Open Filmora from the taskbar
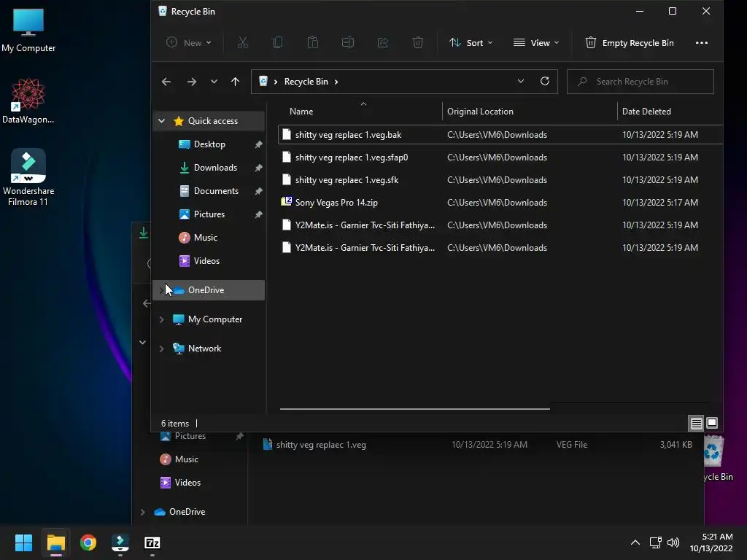Viewport: 747px width, 560px height. tap(120, 542)
